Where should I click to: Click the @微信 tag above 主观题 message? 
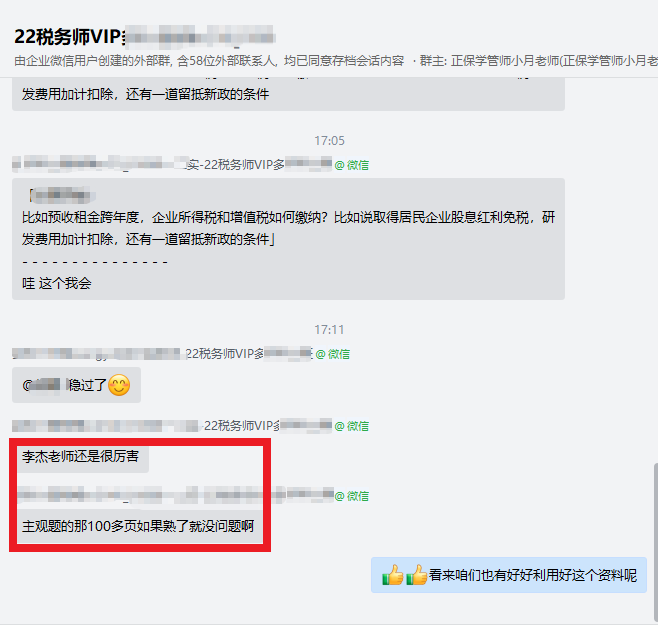[x=352, y=496]
